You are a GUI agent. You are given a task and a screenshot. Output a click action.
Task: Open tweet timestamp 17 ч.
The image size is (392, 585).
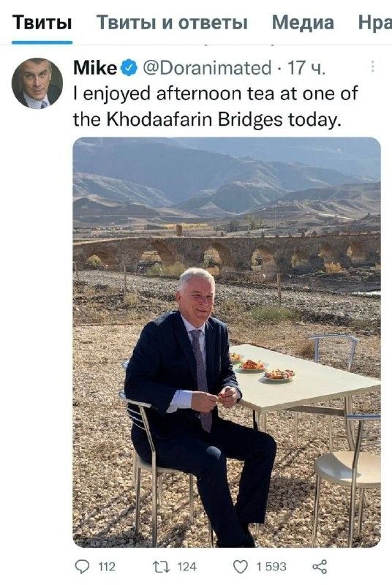tap(306, 68)
